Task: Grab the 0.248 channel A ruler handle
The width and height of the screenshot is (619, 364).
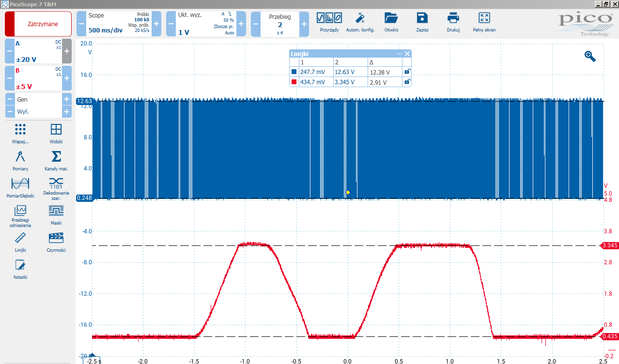Action: click(84, 198)
